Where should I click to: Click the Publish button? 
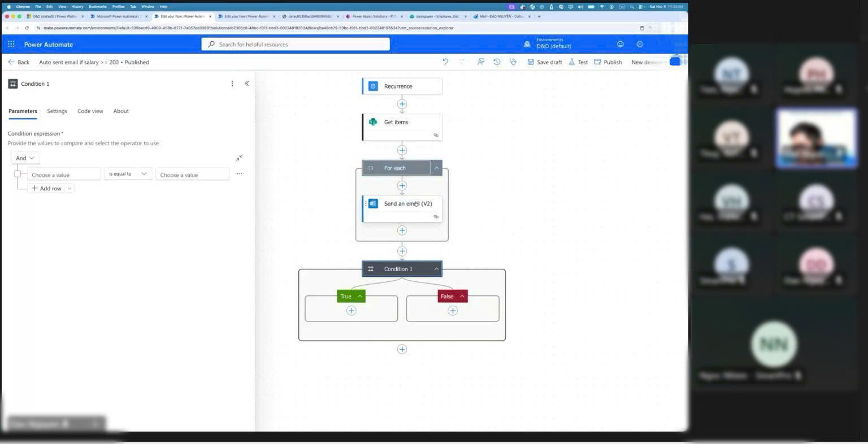tap(608, 62)
